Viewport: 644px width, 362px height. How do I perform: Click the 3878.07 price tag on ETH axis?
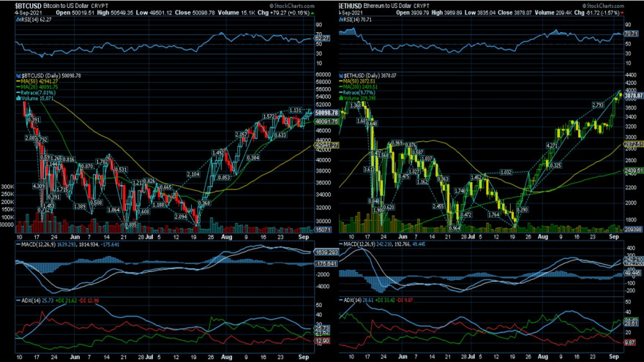[x=634, y=96]
